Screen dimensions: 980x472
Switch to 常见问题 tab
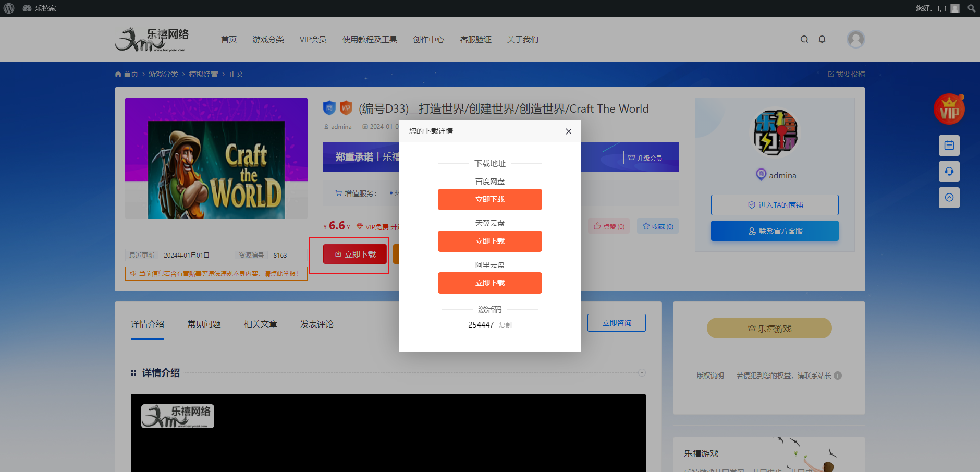pos(204,324)
